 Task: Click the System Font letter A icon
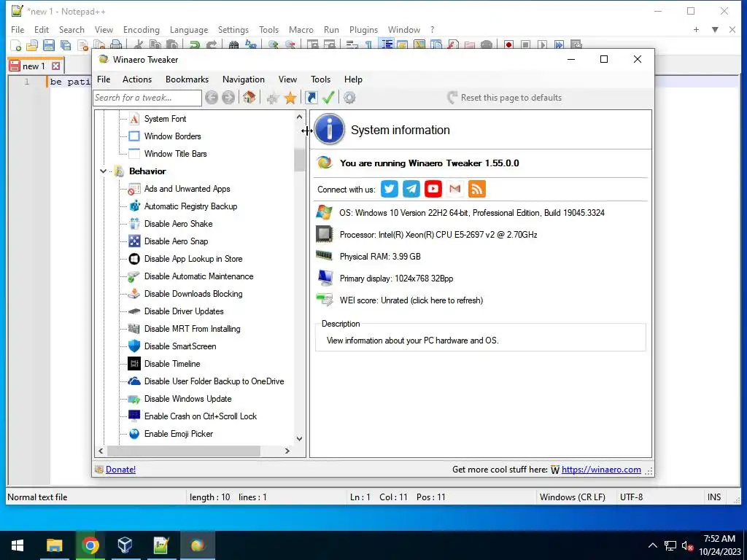(134, 119)
